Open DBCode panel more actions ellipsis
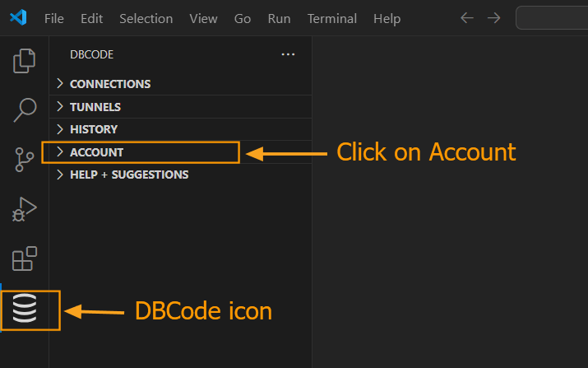588x368 pixels. (x=288, y=54)
